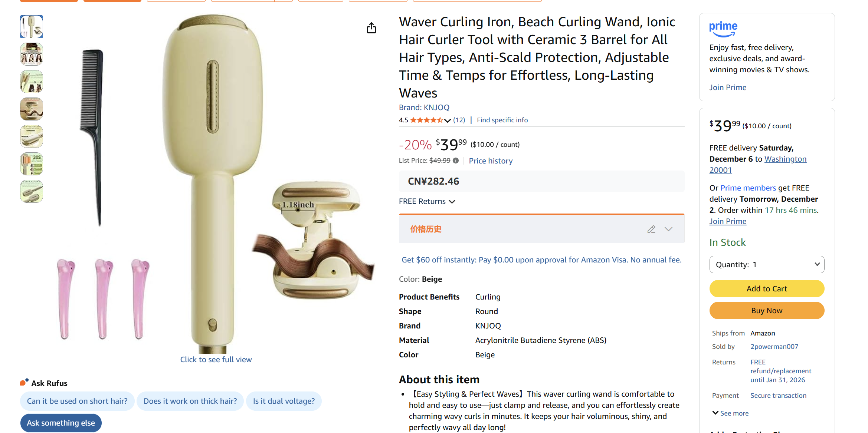Click the Brand: KNJOQ link
Viewport: 868px width, 433px height.
(x=424, y=108)
